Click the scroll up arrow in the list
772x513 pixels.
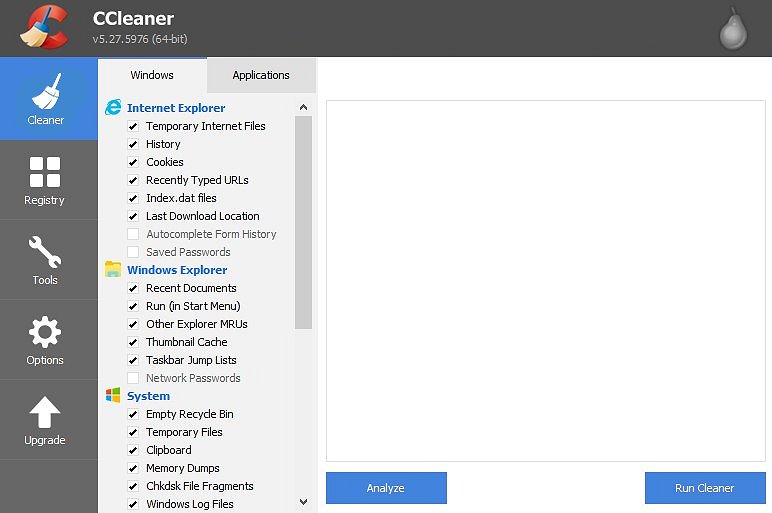(x=303, y=107)
